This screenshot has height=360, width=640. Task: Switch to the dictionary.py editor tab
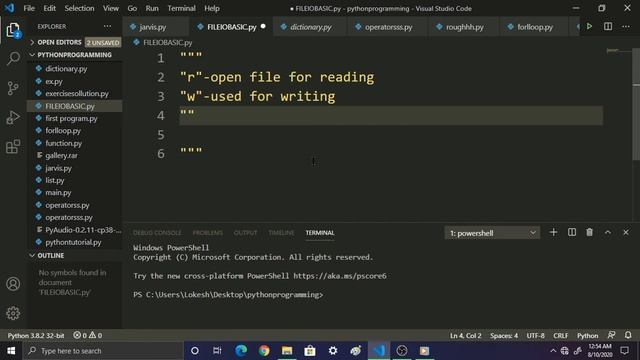click(311, 27)
